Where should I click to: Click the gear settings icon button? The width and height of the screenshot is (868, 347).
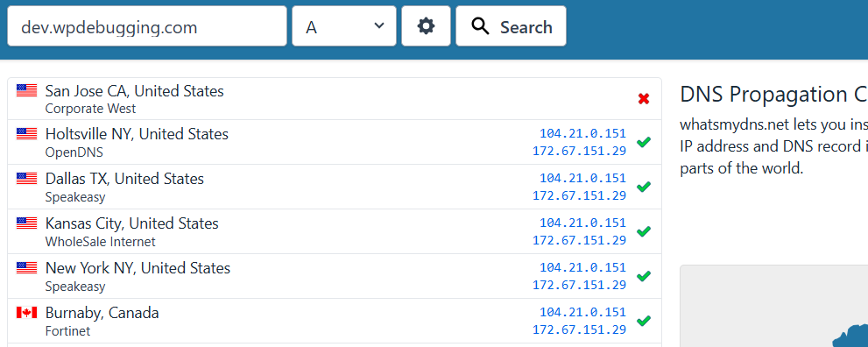[x=426, y=26]
